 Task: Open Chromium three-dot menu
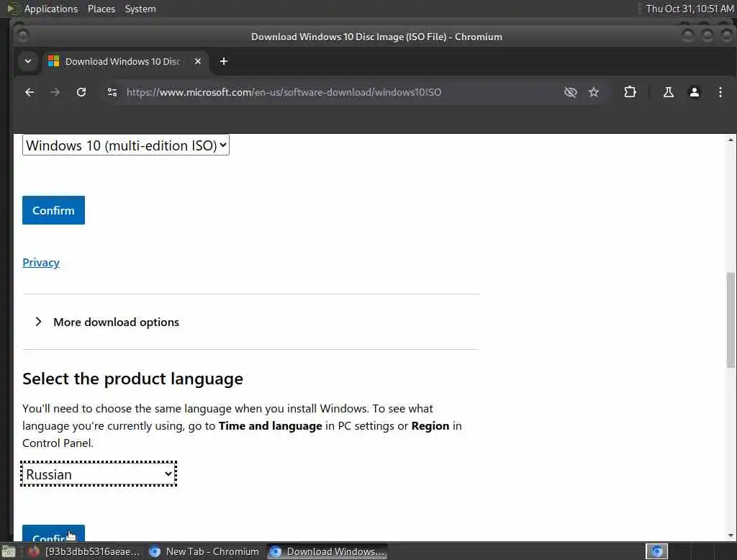point(720,92)
